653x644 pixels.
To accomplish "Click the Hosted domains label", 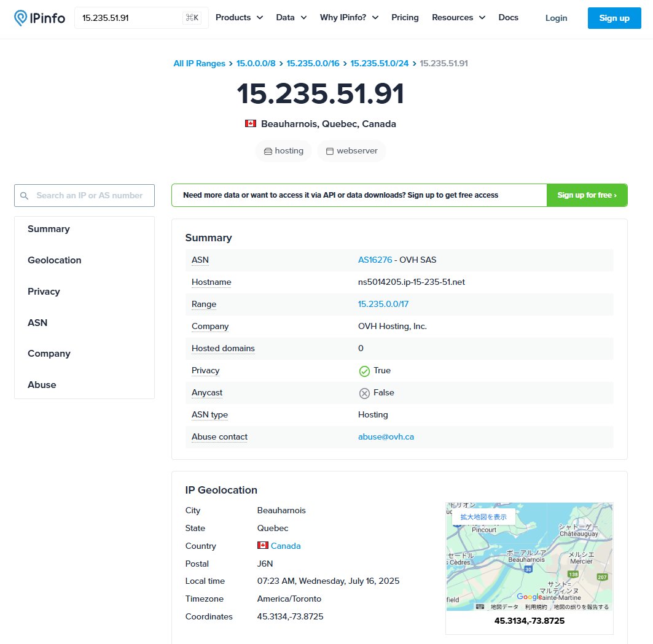I will [x=223, y=348].
